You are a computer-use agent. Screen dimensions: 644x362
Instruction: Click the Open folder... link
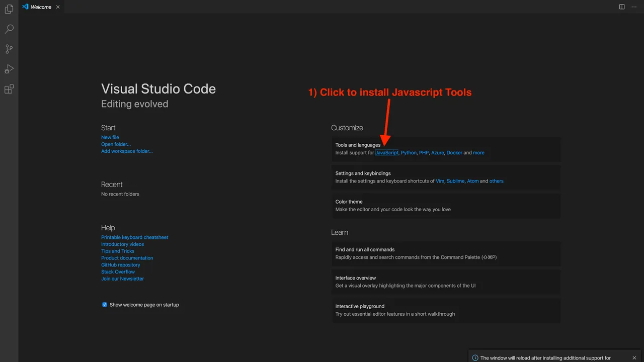coord(116,144)
